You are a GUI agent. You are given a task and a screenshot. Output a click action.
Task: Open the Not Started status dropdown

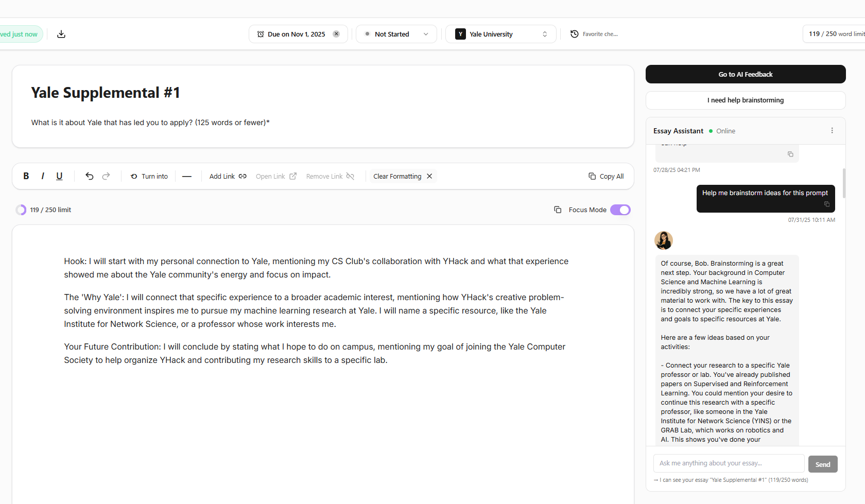[x=396, y=34]
